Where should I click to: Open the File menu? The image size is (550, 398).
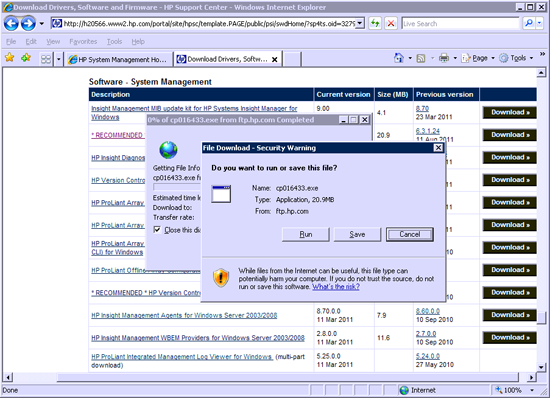pos(11,41)
